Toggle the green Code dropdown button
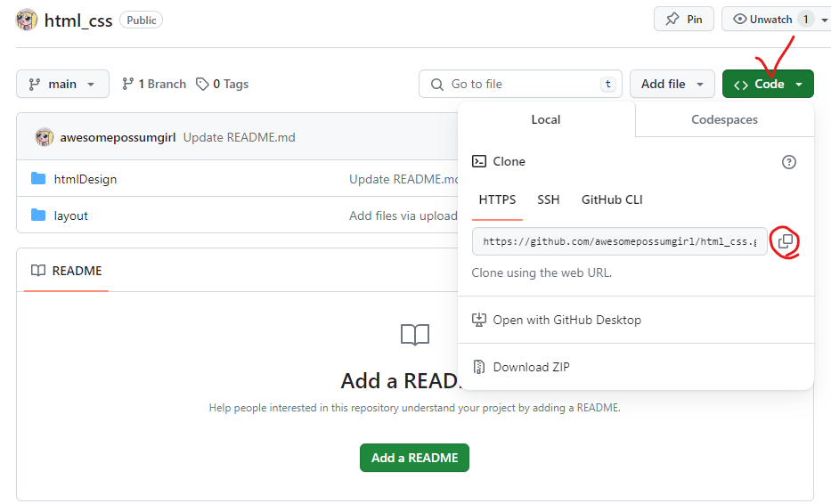This screenshot has height=504, width=831. pyautogui.click(x=768, y=84)
